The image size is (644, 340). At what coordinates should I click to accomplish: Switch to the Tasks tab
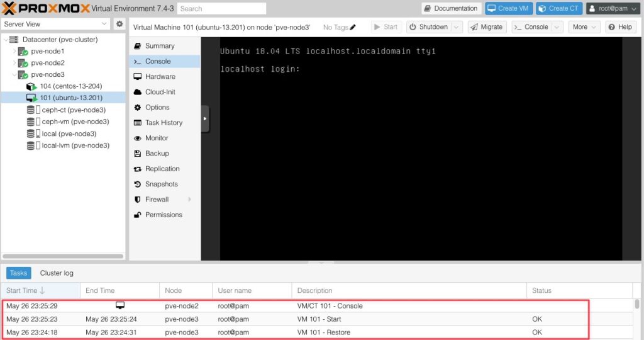click(x=18, y=273)
